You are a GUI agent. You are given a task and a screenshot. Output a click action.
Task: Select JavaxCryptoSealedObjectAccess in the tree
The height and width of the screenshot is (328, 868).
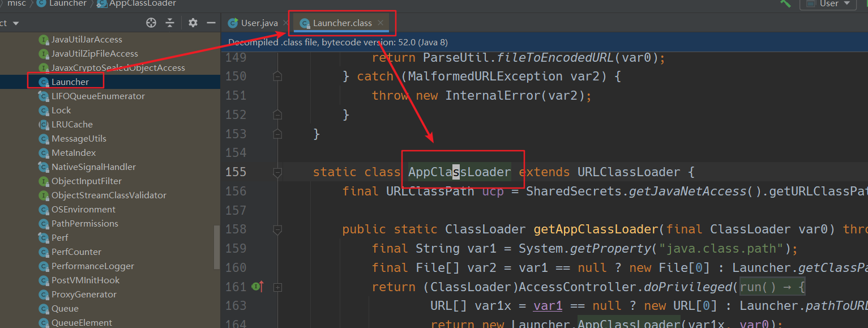[x=118, y=68]
